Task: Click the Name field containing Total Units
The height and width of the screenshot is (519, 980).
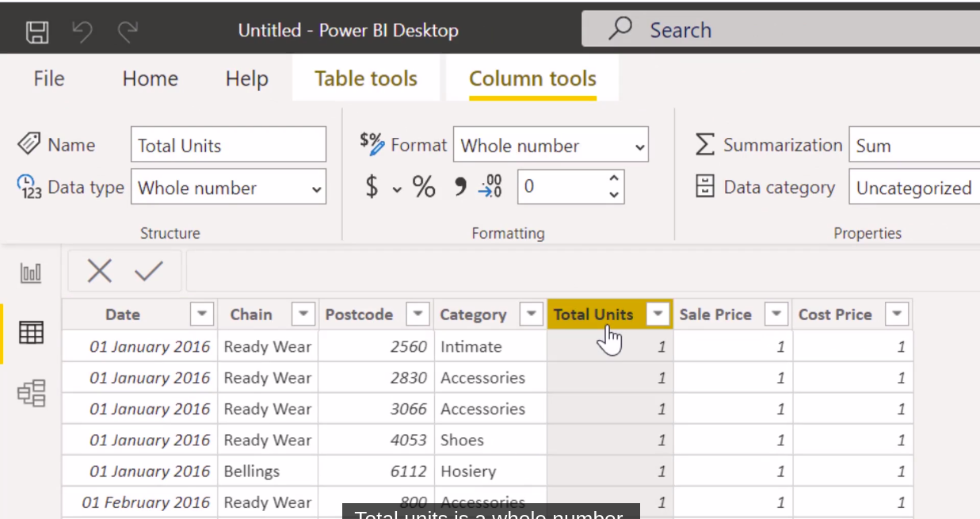Action: (x=228, y=145)
